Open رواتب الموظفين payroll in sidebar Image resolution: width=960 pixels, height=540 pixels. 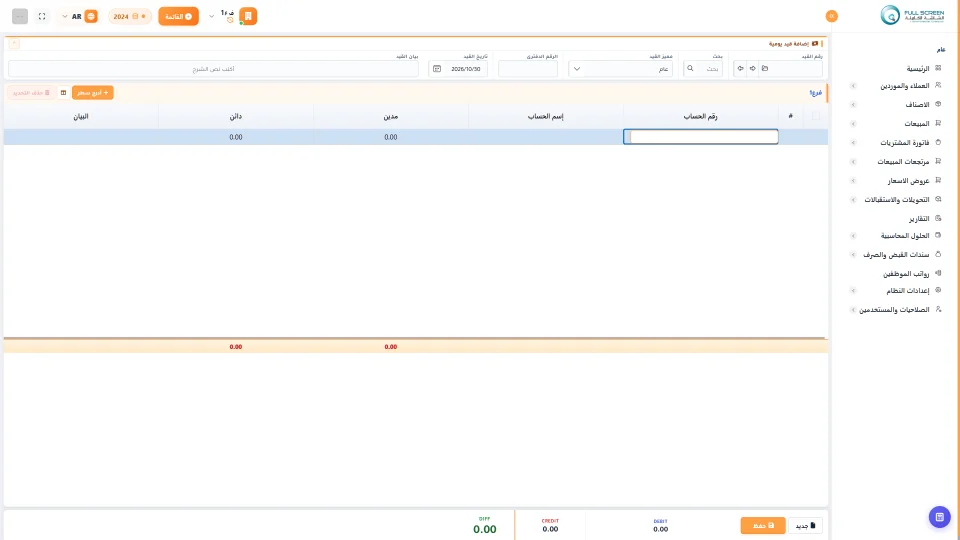tap(906, 274)
